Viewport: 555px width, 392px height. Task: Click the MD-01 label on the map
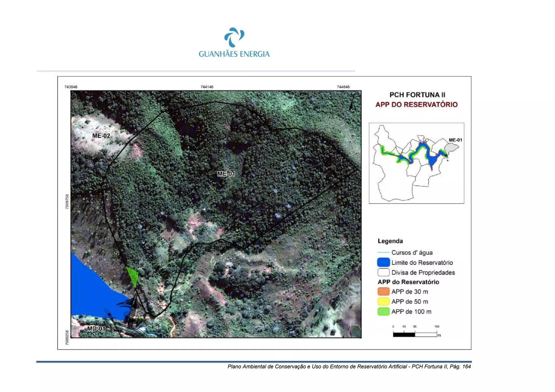click(96, 329)
